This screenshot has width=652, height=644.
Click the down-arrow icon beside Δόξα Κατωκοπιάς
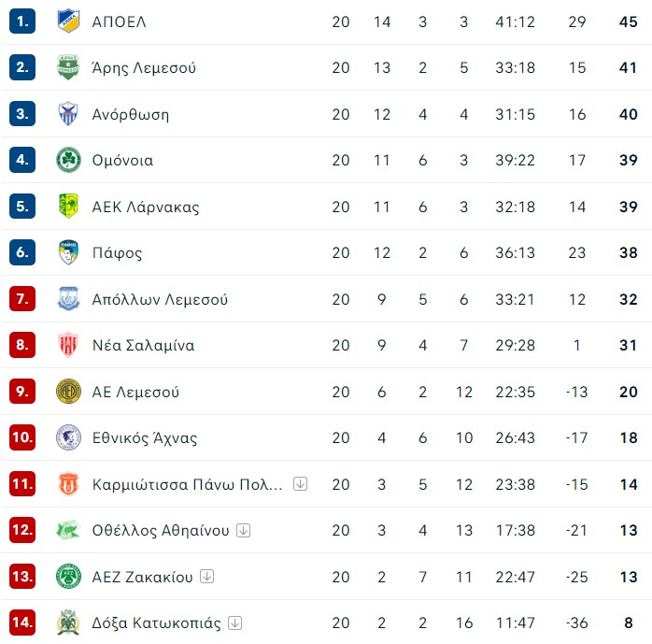pyautogui.click(x=235, y=623)
